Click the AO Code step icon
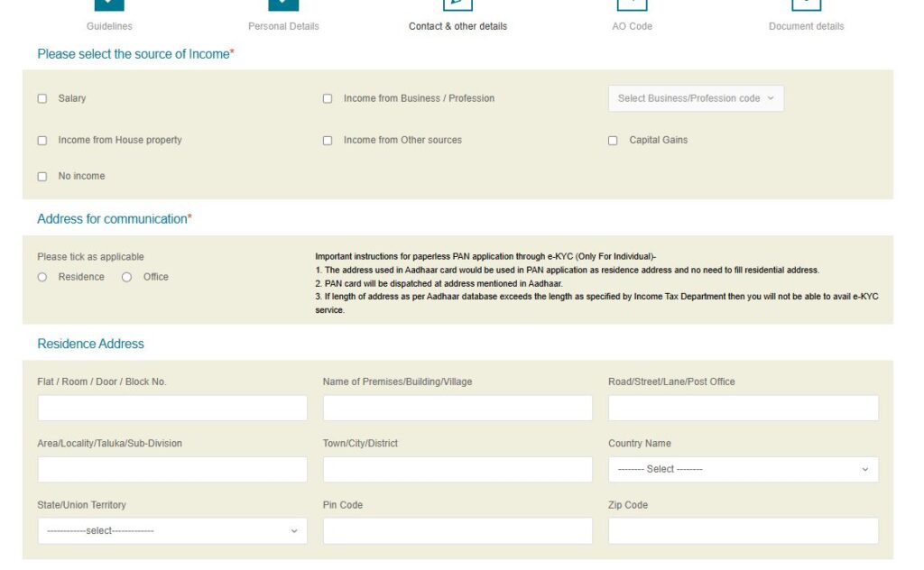The height and width of the screenshot is (570, 924). click(632, 5)
